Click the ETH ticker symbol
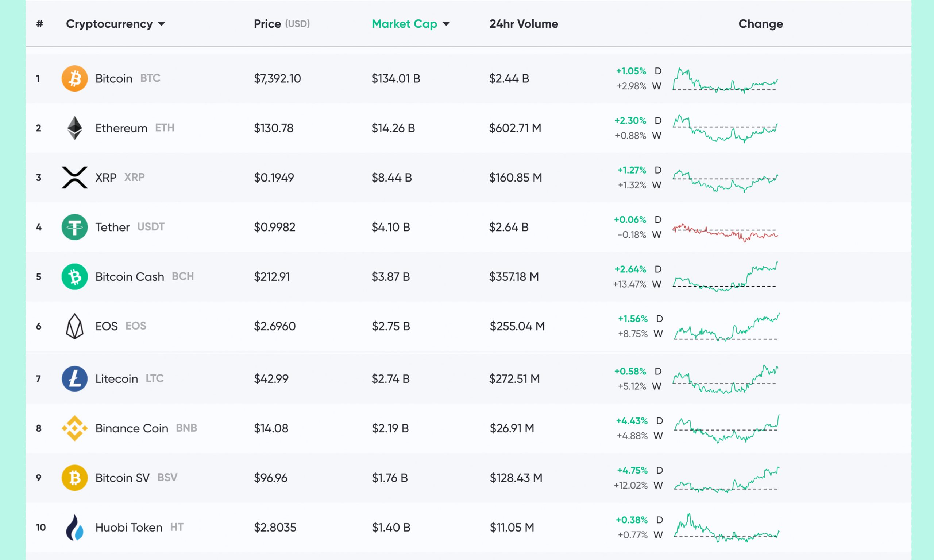The image size is (934, 560). (165, 128)
